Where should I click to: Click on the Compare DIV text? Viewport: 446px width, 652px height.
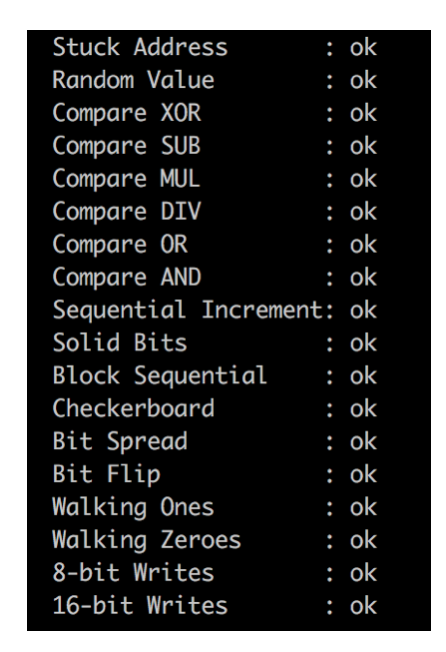127,212
